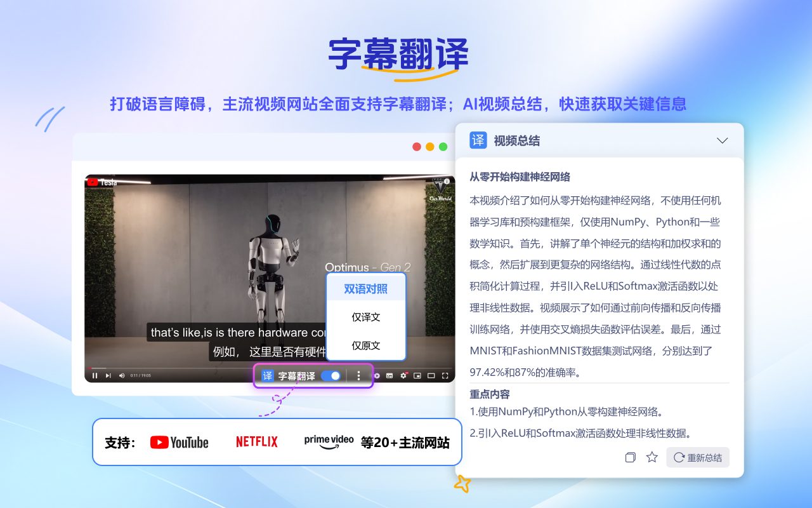This screenshot has height=508, width=812.
Task: Enter fullscreen mode in the video player
Action: point(446,375)
